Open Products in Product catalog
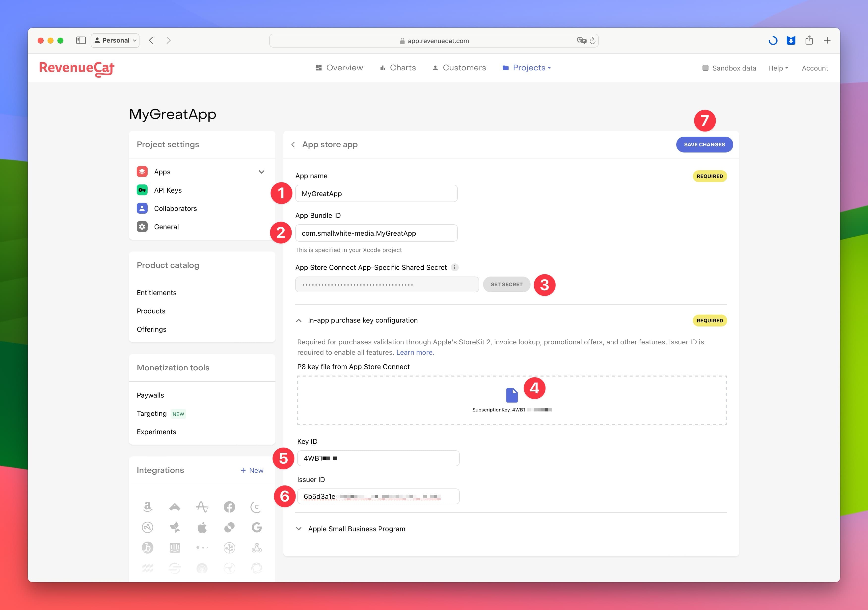The height and width of the screenshot is (610, 868). pos(151,311)
